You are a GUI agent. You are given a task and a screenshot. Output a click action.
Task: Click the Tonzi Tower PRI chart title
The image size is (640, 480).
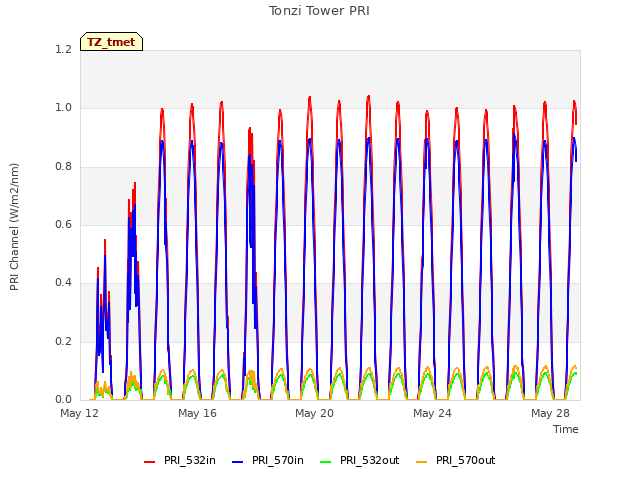[319, 11]
